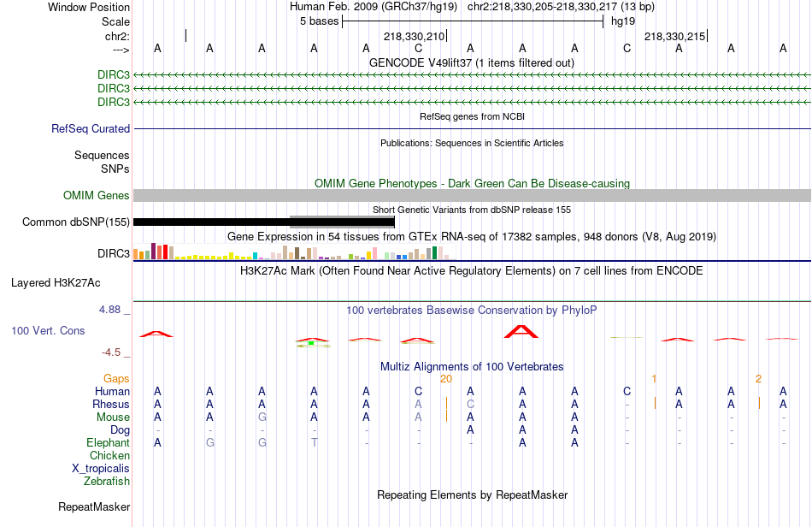Click the 100 Vert. Cons label

(x=48, y=330)
